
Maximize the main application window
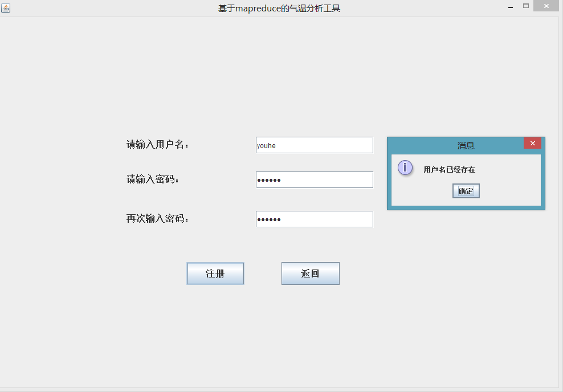coord(525,6)
